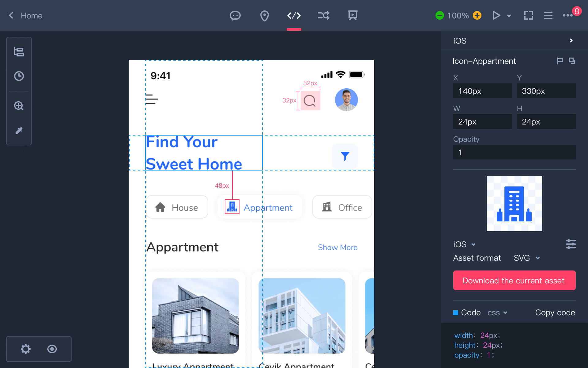Open the hamburger list menu
588x368 pixels.
pyautogui.click(x=548, y=15)
